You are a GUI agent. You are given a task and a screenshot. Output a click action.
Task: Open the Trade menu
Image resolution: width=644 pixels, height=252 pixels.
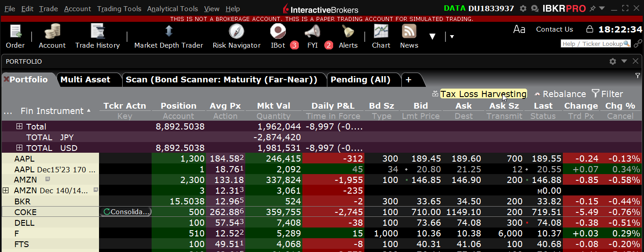(x=49, y=9)
